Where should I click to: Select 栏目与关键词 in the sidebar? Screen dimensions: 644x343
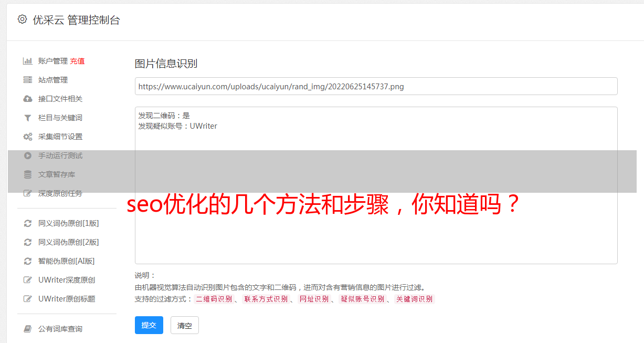click(x=60, y=118)
